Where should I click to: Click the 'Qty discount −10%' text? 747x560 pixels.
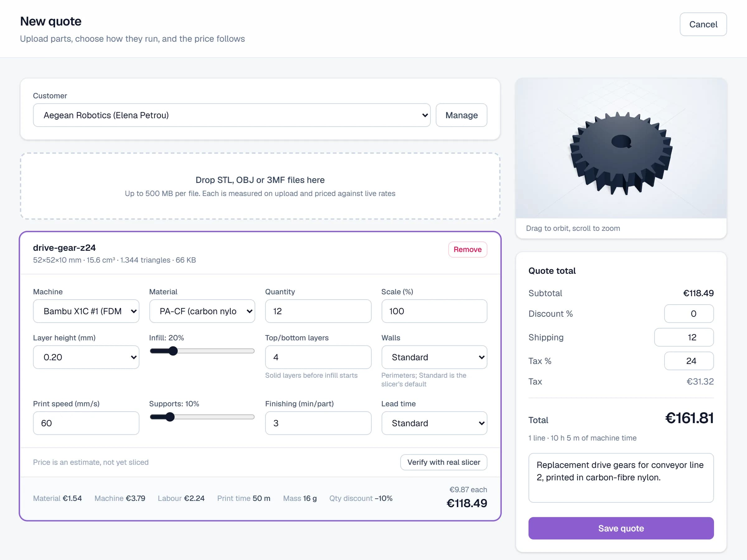[x=361, y=498]
